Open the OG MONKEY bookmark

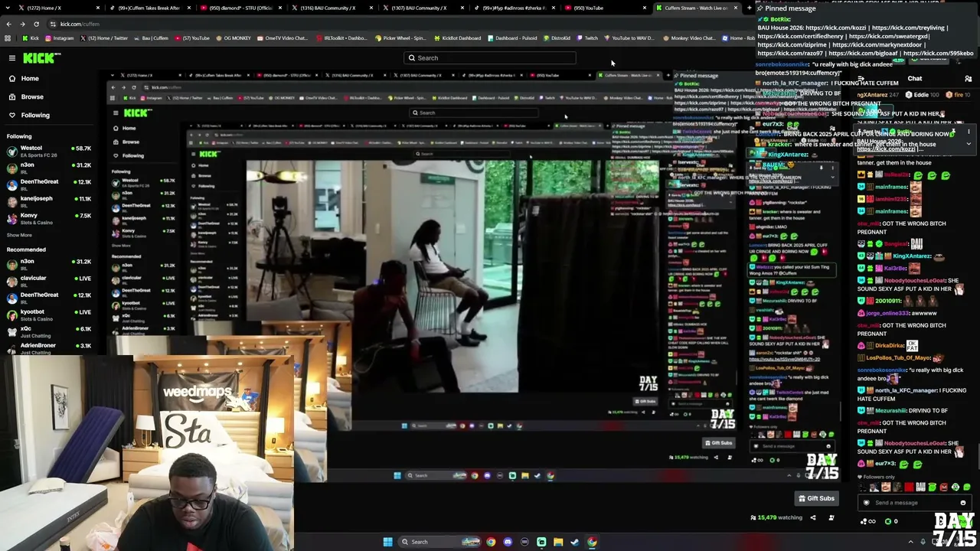coord(233,38)
